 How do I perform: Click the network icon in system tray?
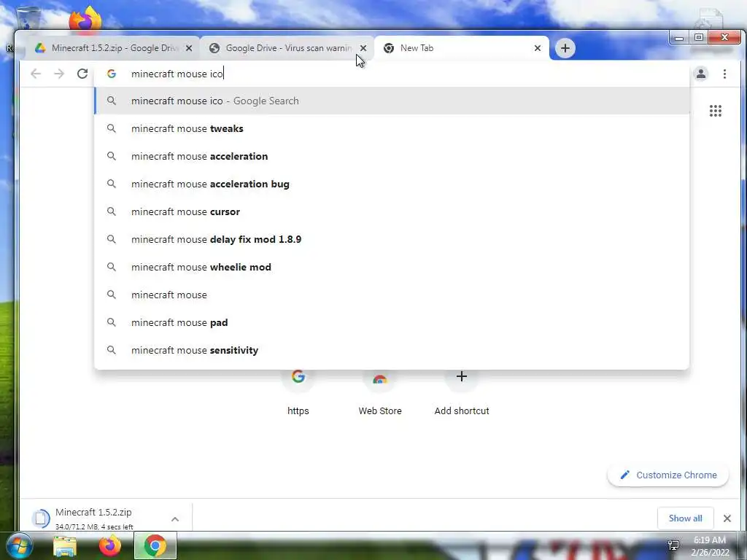pyautogui.click(x=673, y=545)
